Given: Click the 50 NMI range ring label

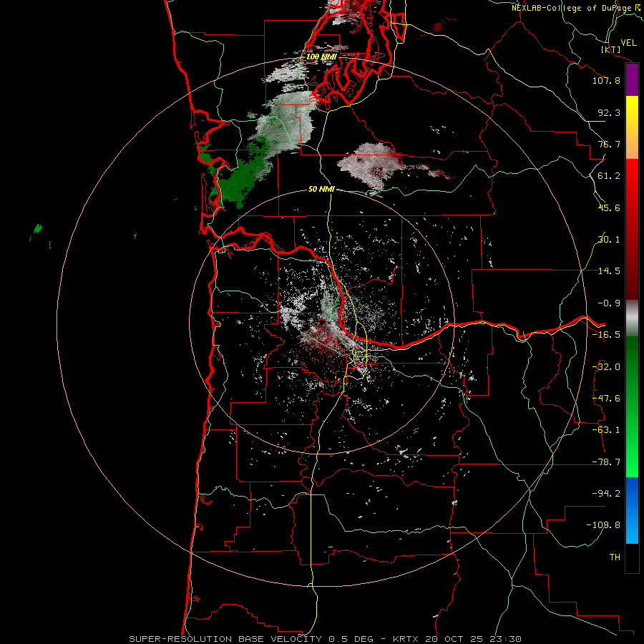Looking at the screenshot, I should pos(321,189).
